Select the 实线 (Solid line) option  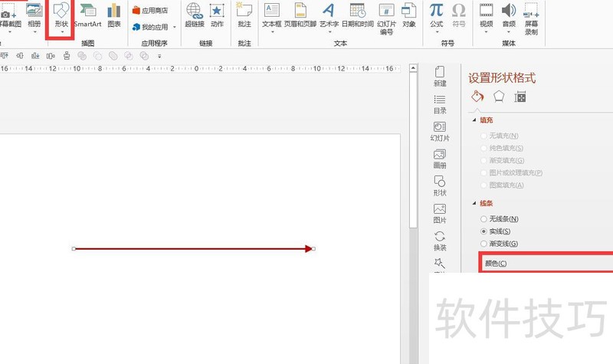[484, 231]
